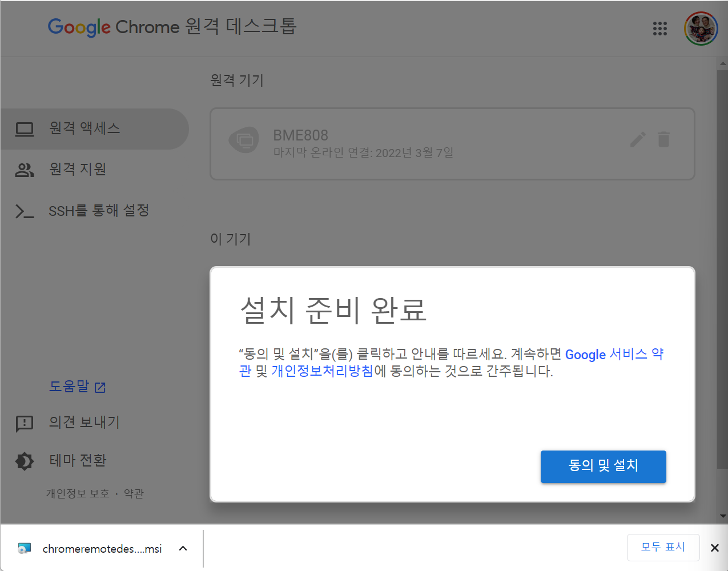The height and width of the screenshot is (571, 728).
Task: Open the 개인정보처리방침 link
Action: pyautogui.click(x=322, y=371)
